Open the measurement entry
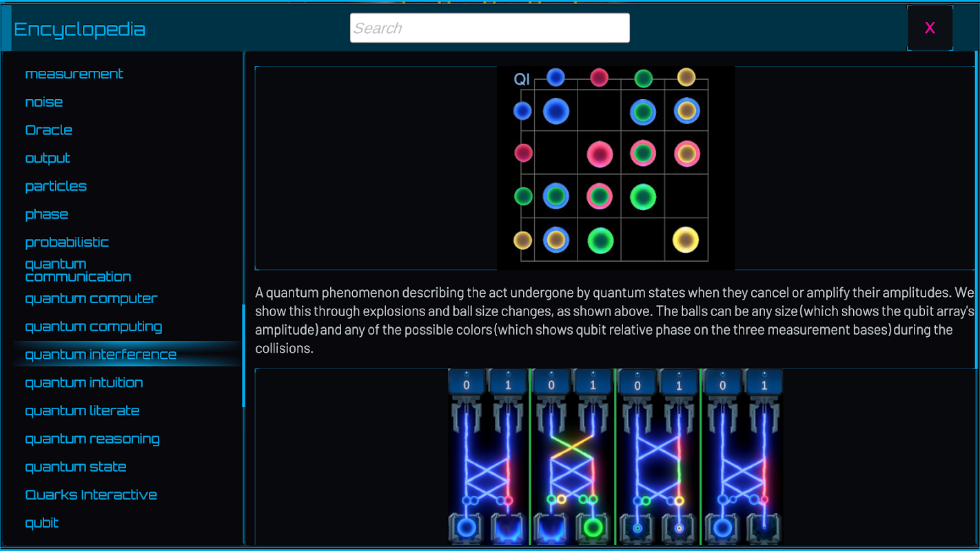The image size is (980, 551). pos(74,74)
